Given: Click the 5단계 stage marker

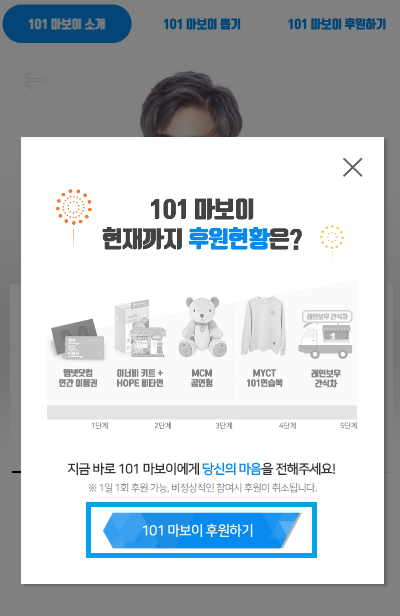Looking at the screenshot, I should [349, 425].
